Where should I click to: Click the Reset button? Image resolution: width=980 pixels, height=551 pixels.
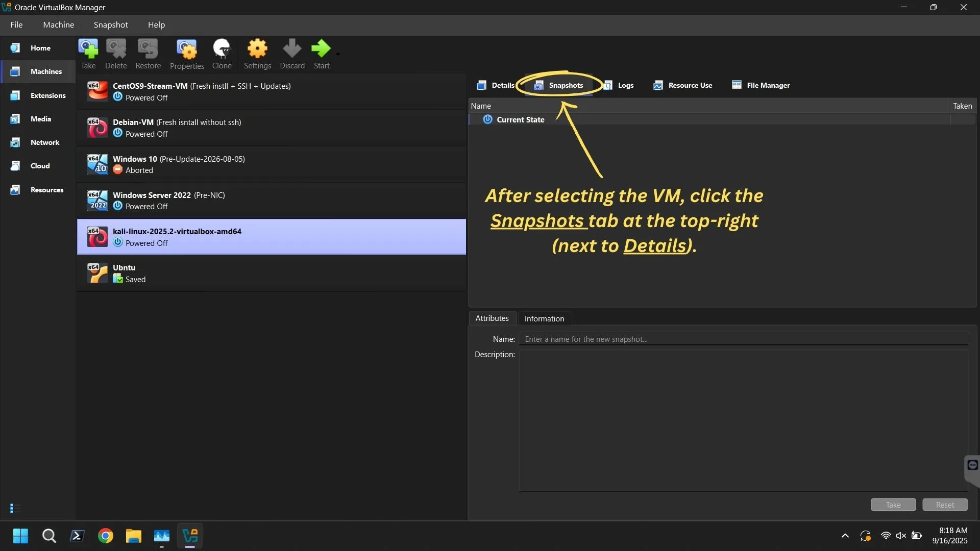pos(944,504)
